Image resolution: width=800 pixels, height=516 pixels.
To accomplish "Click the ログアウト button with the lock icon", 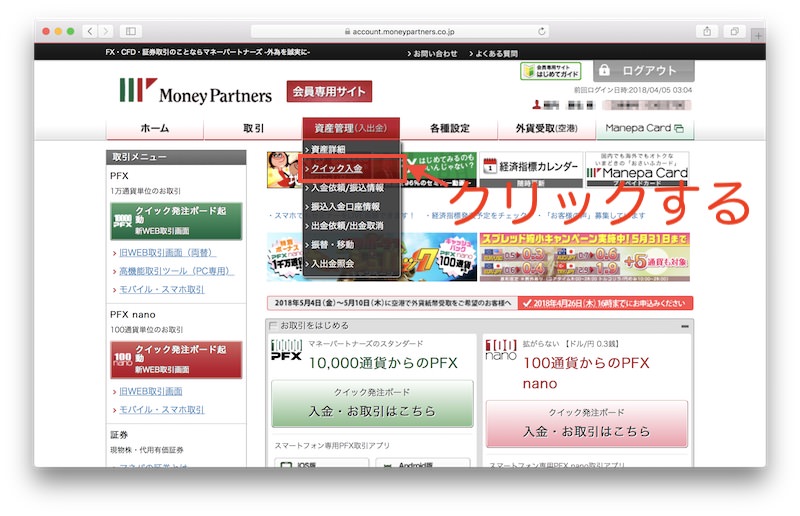I will coord(644,70).
